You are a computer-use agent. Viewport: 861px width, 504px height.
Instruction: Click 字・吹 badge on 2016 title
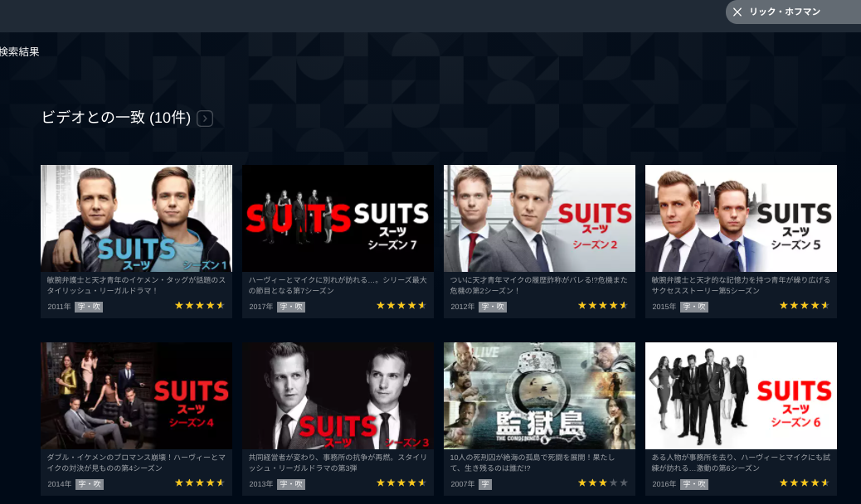694,484
